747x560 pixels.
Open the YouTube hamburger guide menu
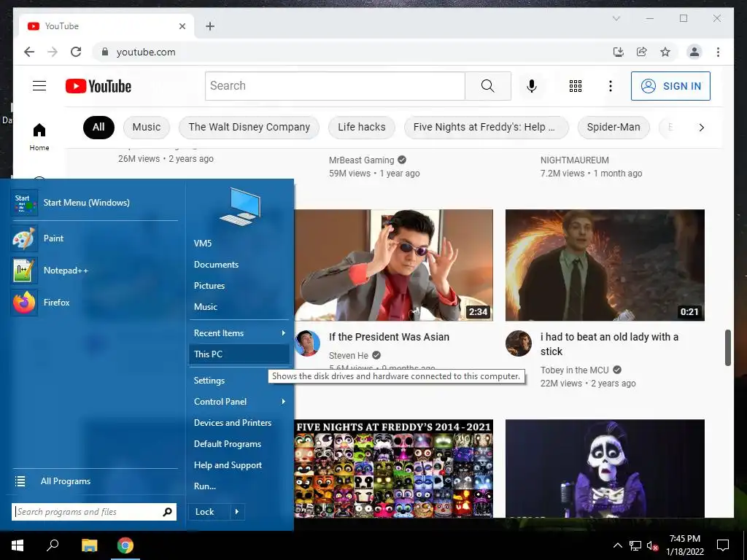point(39,86)
